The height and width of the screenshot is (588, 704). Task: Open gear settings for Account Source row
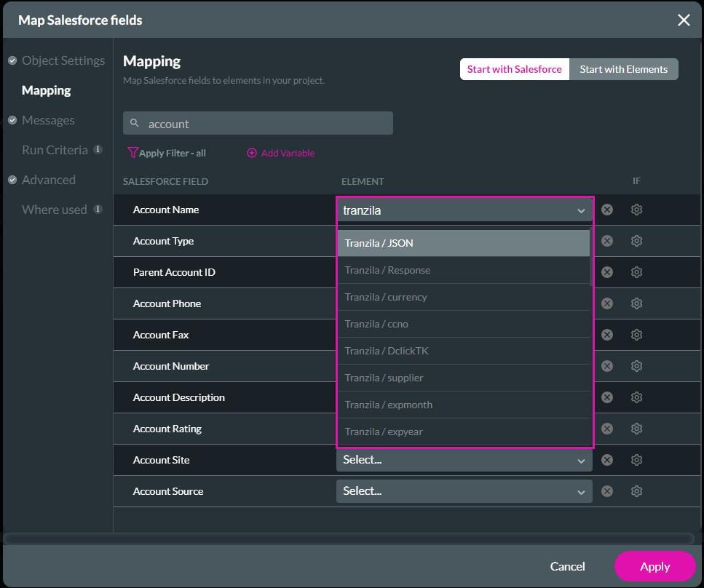tap(636, 491)
